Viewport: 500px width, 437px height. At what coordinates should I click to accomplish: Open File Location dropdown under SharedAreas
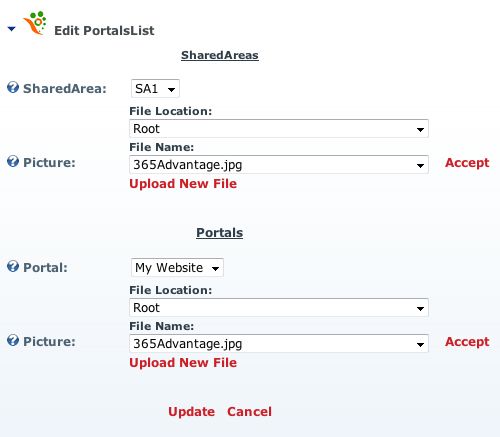click(279, 129)
